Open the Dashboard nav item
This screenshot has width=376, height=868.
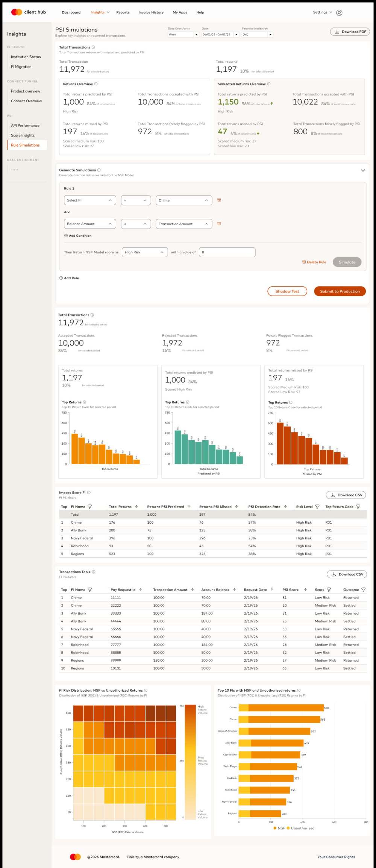pos(71,12)
